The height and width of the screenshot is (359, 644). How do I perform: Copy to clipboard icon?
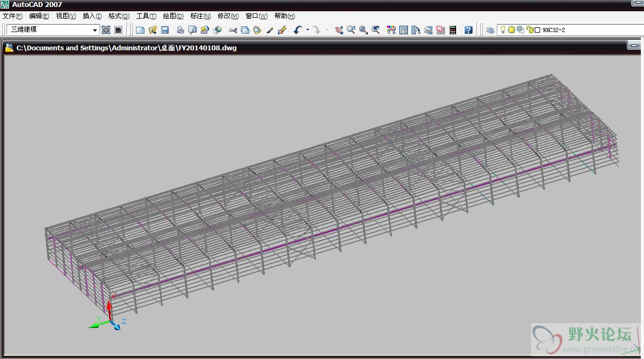245,30
